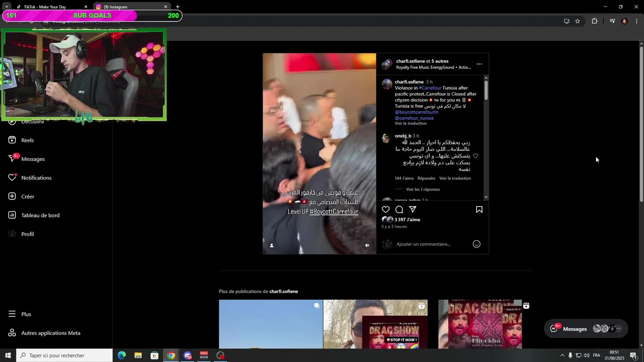
Task: Open the Windows notification center icon
Action: [x=633, y=355]
